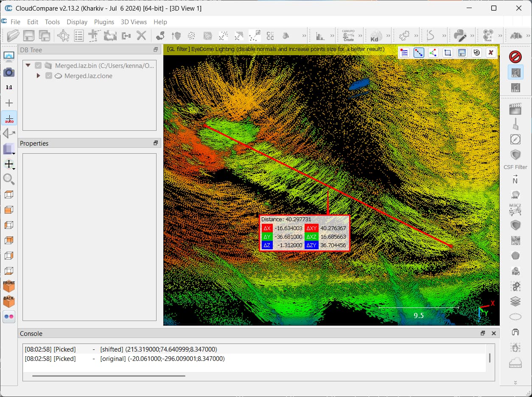The height and width of the screenshot is (397, 532).
Task: Click the camera snapshot icon in sidebar
Action: tap(9, 72)
